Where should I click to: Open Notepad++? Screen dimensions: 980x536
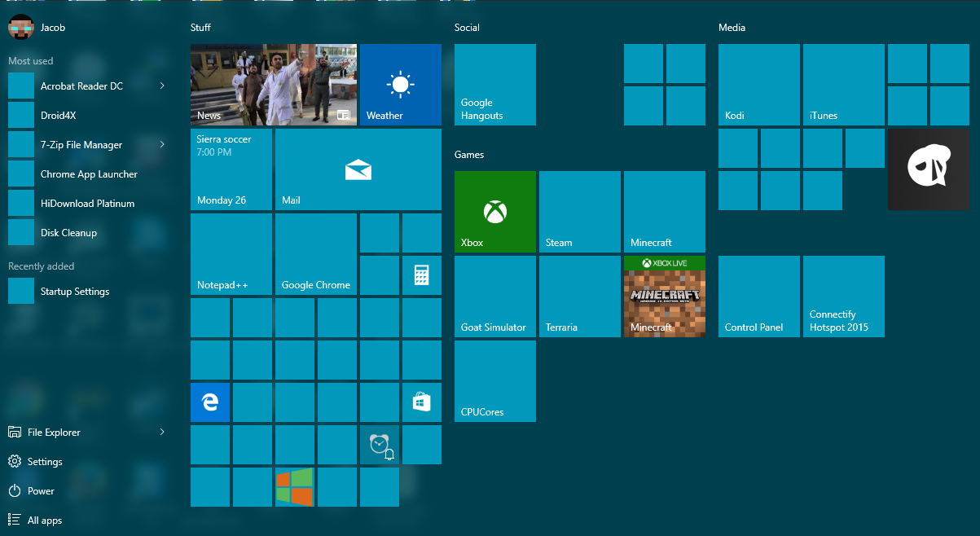pos(231,253)
